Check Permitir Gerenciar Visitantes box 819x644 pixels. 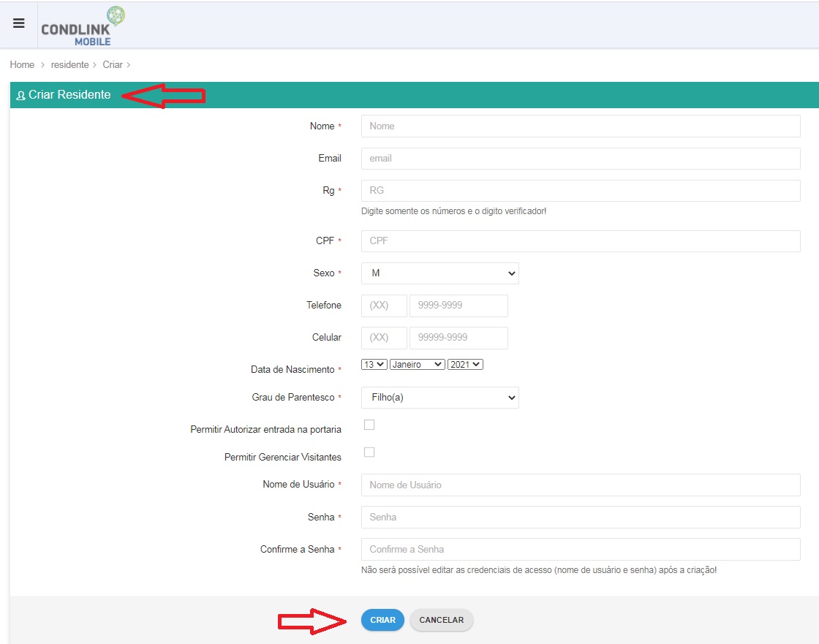point(369,452)
